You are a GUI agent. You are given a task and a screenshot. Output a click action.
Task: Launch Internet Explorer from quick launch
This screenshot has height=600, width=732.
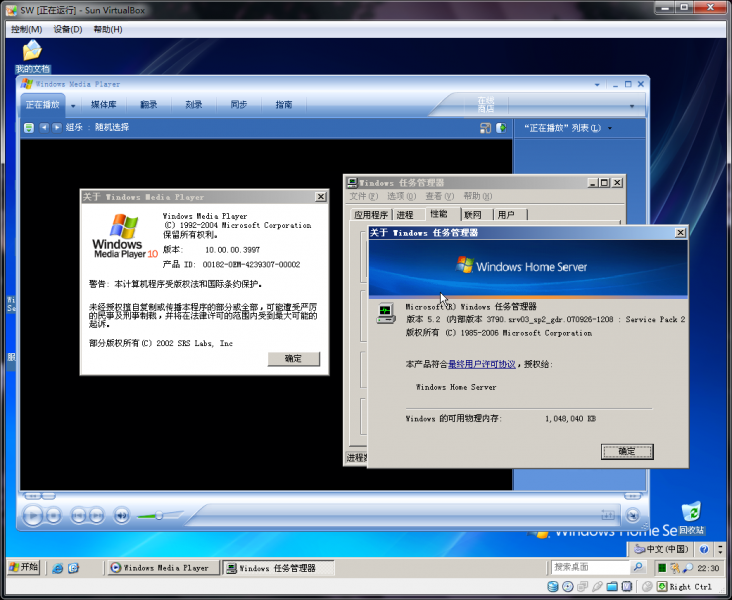click(x=57, y=568)
